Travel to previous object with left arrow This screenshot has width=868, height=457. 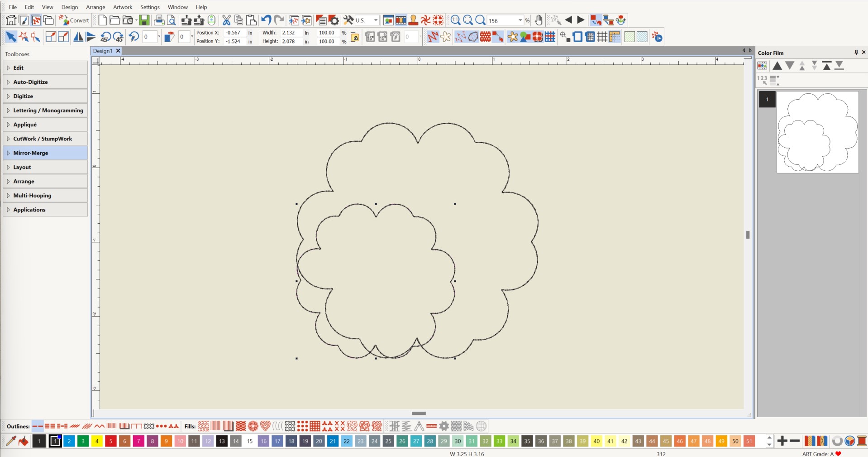(568, 20)
